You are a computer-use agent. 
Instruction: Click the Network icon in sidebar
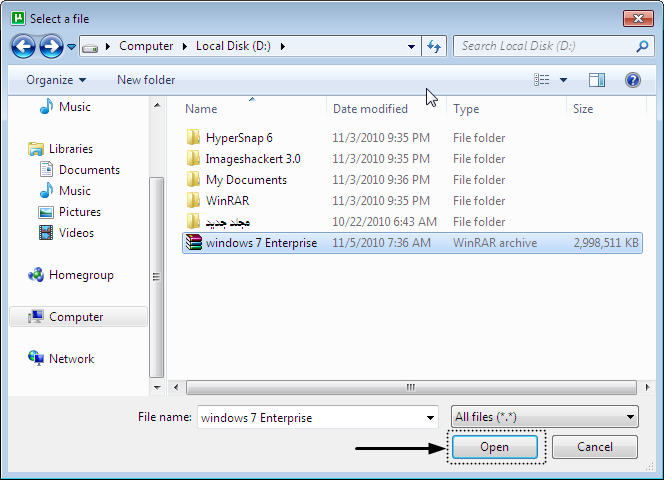pos(36,358)
